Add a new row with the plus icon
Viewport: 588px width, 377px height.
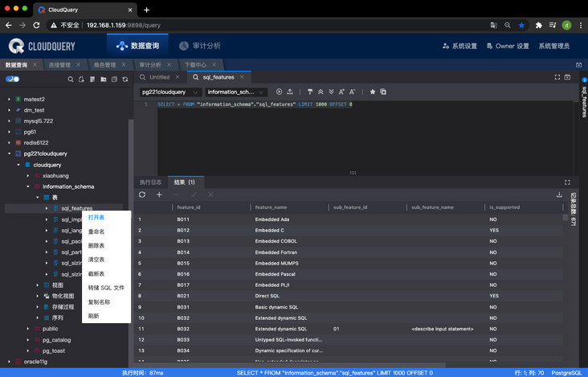tap(159, 195)
